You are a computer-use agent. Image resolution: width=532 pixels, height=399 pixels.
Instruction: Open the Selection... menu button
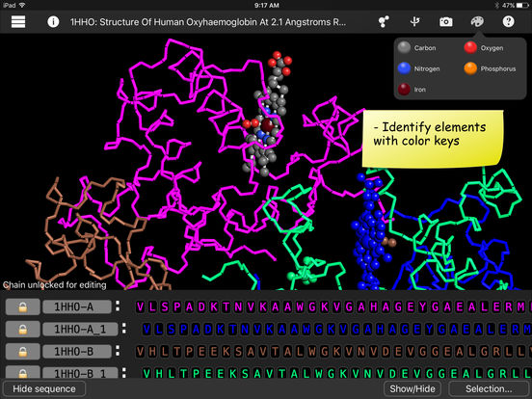click(x=489, y=388)
